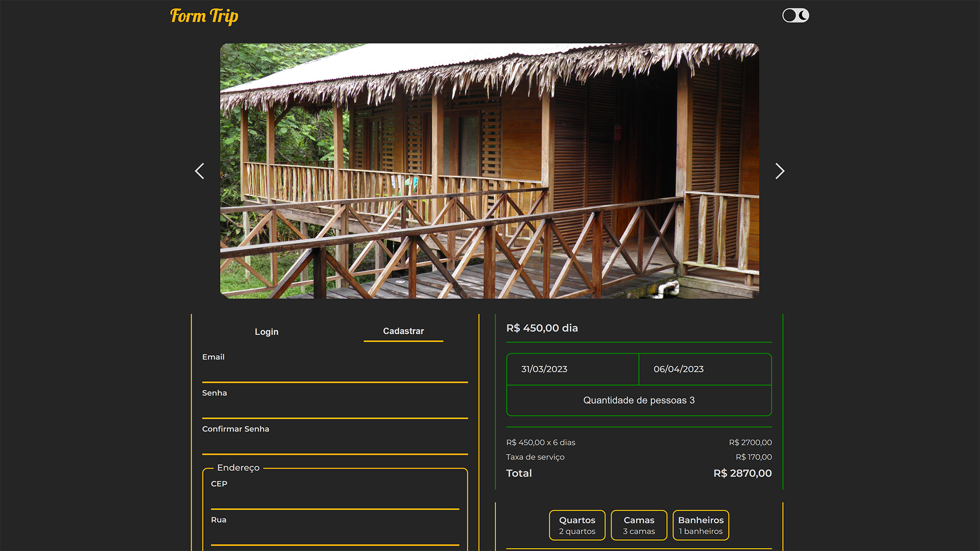This screenshot has height=551, width=980.
Task: Open the check-in date 31/03/2023
Action: tap(573, 369)
